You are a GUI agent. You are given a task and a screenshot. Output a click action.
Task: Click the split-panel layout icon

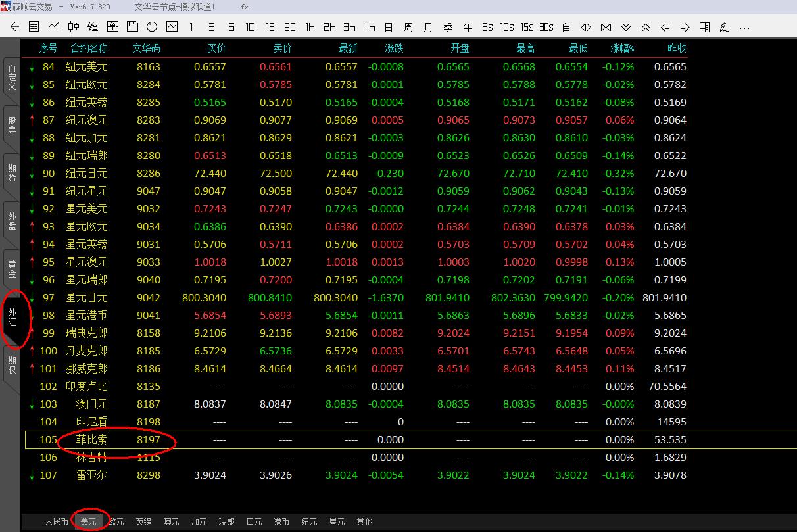tap(704, 27)
